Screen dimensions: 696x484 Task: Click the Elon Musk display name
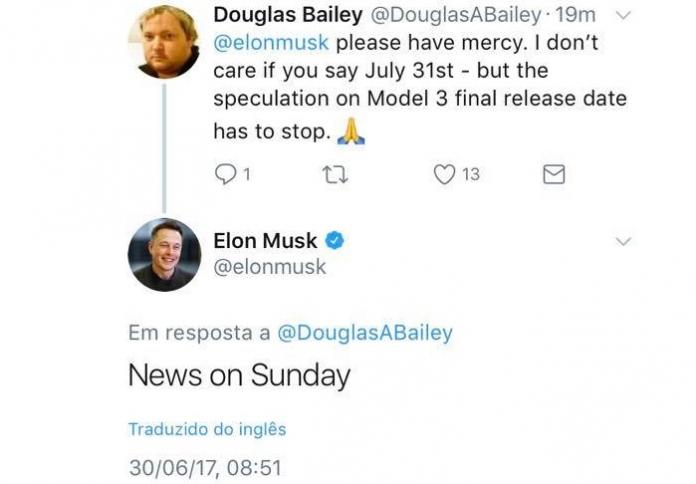click(265, 241)
